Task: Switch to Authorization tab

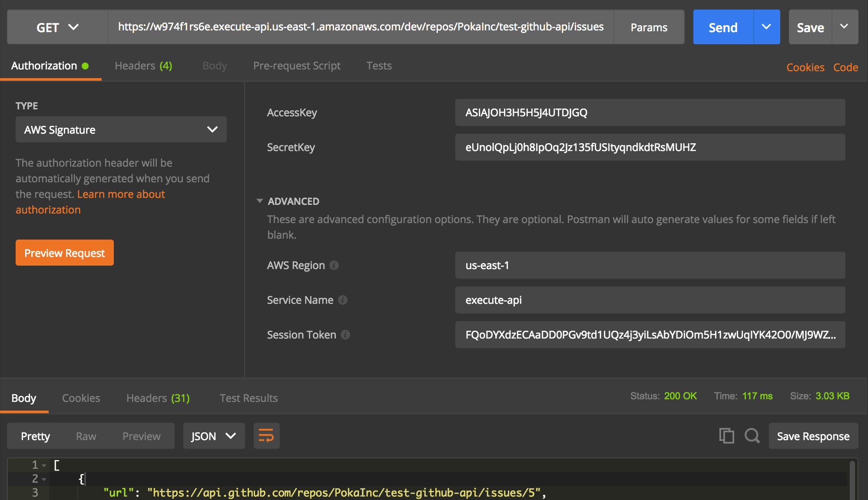Action: (50, 66)
